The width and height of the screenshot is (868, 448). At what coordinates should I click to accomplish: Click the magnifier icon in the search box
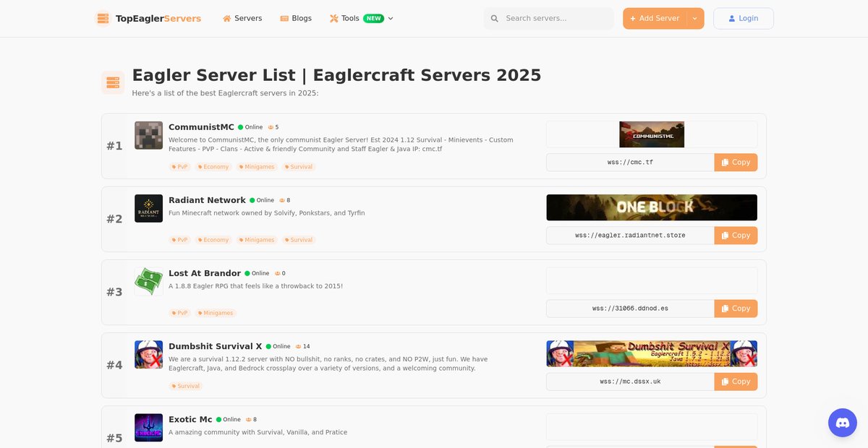495,19
